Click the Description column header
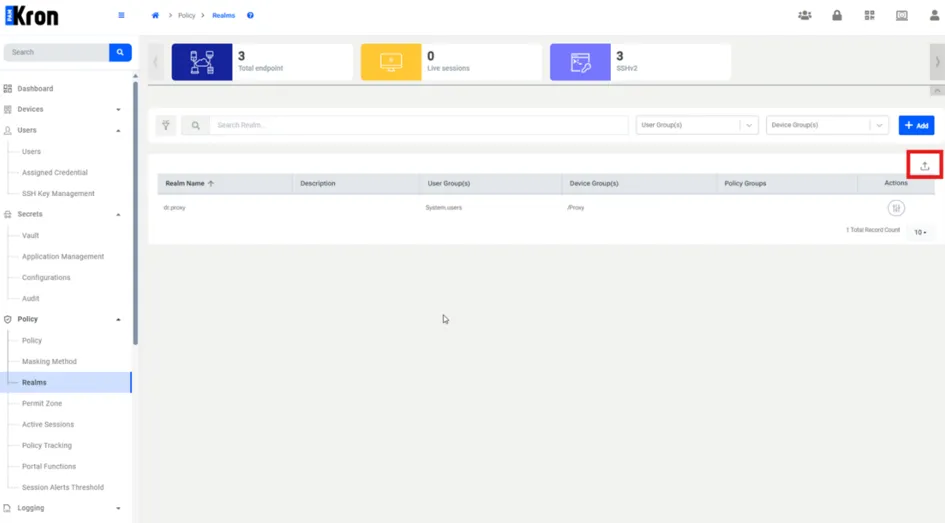Image resolution: width=945 pixels, height=523 pixels. click(318, 184)
